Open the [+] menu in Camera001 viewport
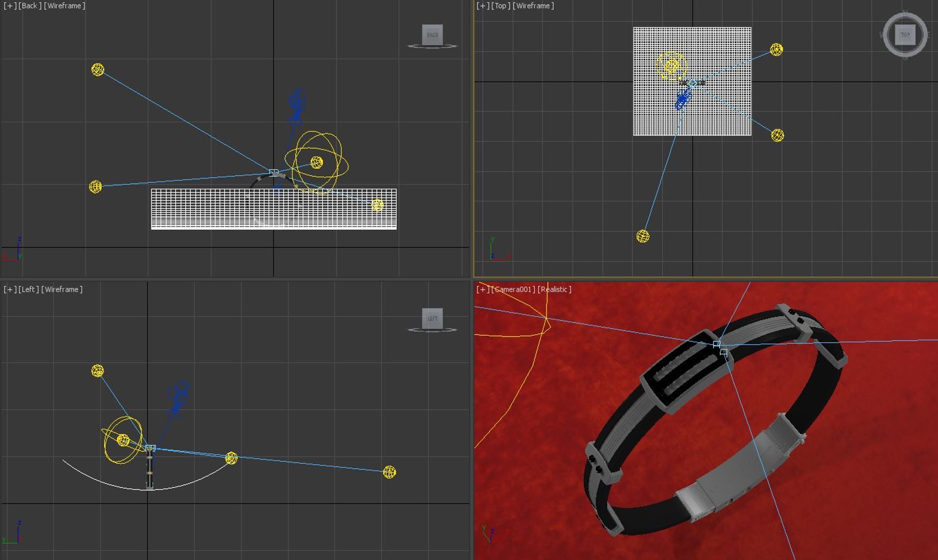Image resolution: width=938 pixels, height=560 pixels. tap(483, 289)
